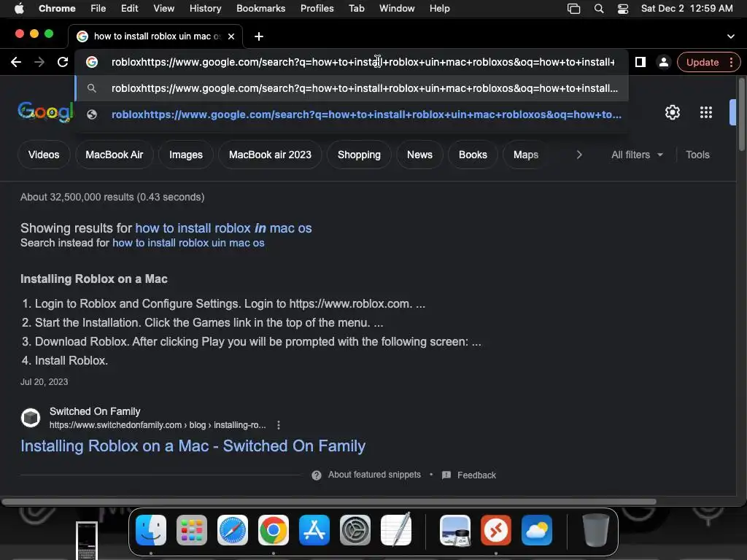Open the View menu

point(163,9)
